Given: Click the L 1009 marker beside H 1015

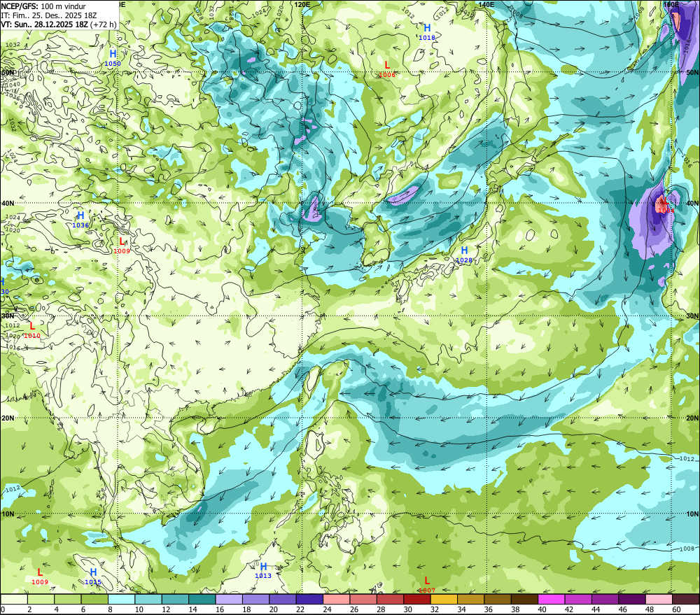Looking at the screenshot, I should click(x=40, y=577).
